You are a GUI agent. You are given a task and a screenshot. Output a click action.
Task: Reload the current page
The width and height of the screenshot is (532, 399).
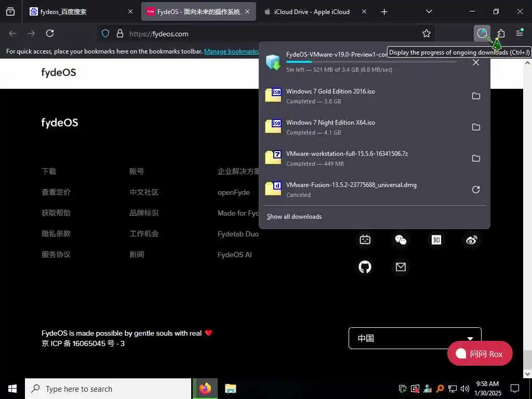[x=50, y=33]
